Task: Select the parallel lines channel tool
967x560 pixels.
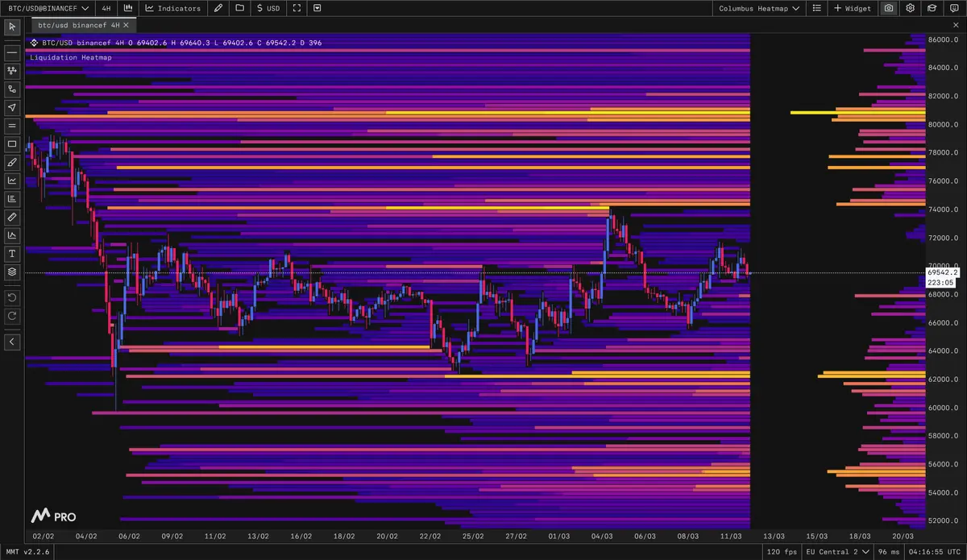Action: tap(12, 126)
